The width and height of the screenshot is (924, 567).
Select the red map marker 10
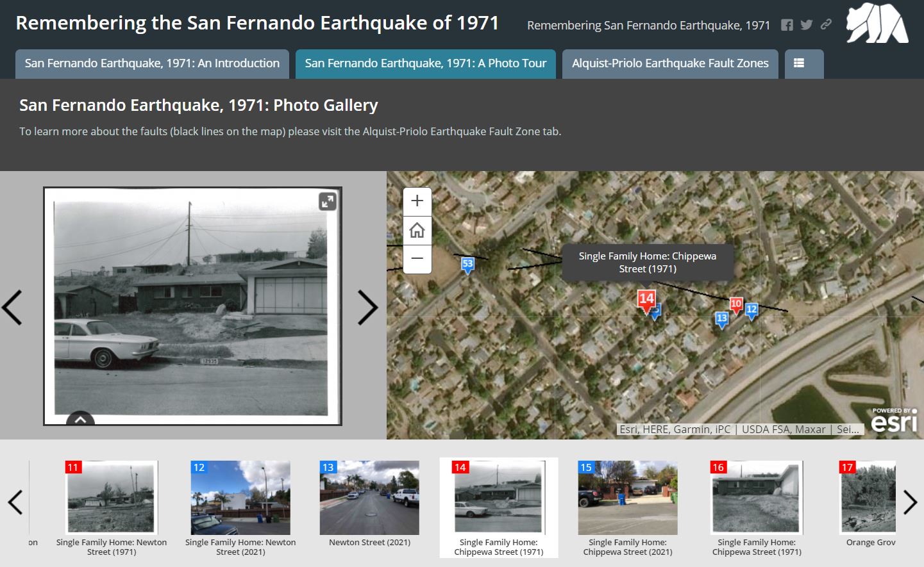coord(736,304)
